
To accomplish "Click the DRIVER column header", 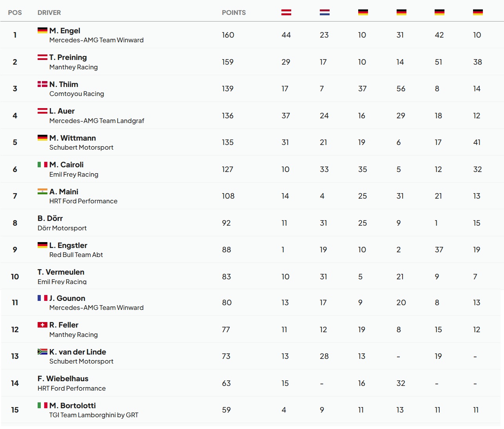I will pyautogui.click(x=49, y=13).
